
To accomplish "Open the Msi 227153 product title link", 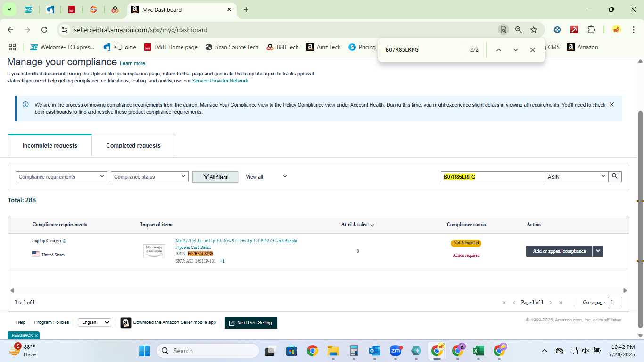I will pos(236,244).
